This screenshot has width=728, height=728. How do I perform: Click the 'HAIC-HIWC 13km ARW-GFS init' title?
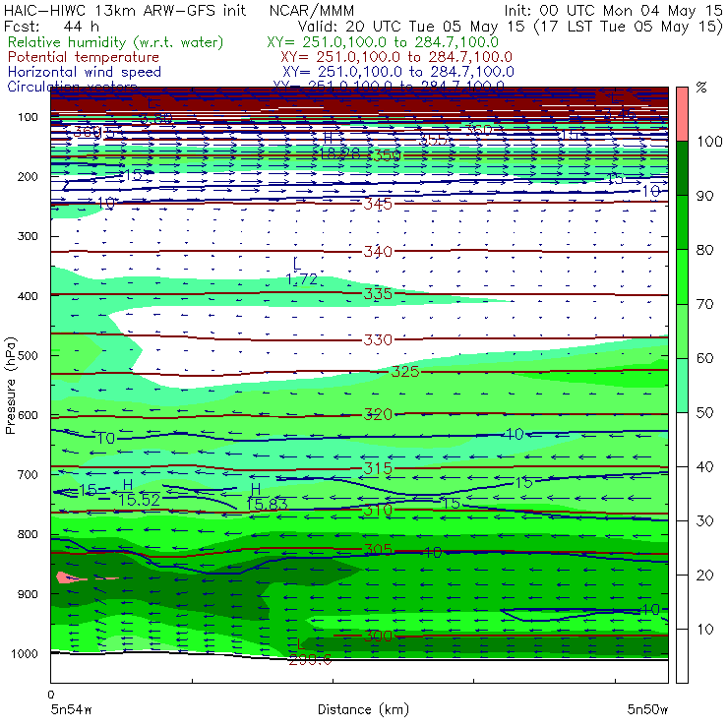(124, 11)
